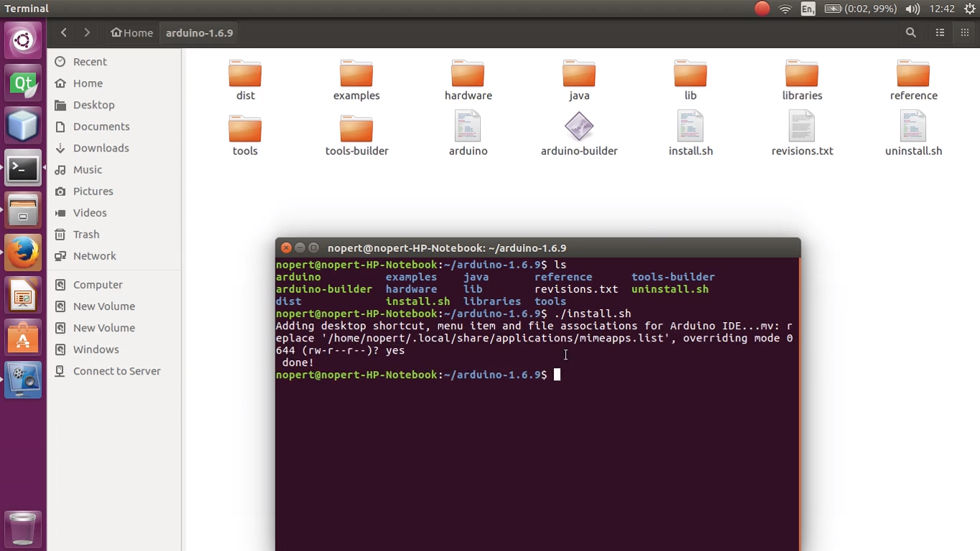Launch Terminal from the launcher bar
This screenshot has height=551, width=980.
coord(23,168)
